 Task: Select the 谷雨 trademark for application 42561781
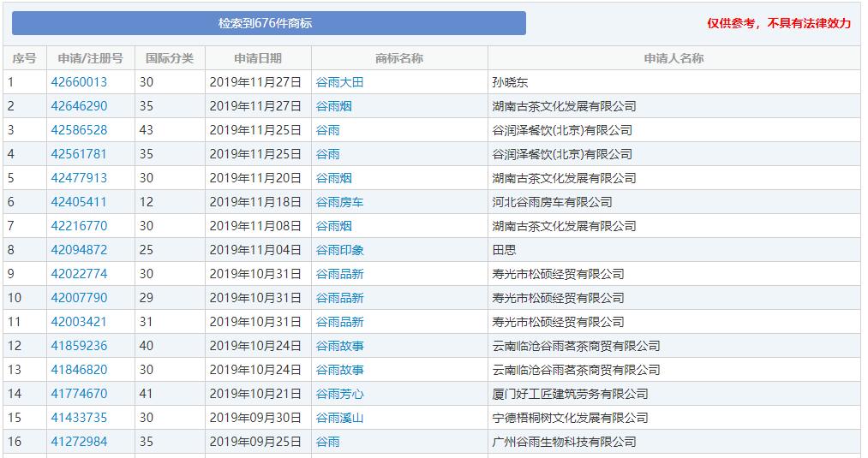click(x=328, y=154)
